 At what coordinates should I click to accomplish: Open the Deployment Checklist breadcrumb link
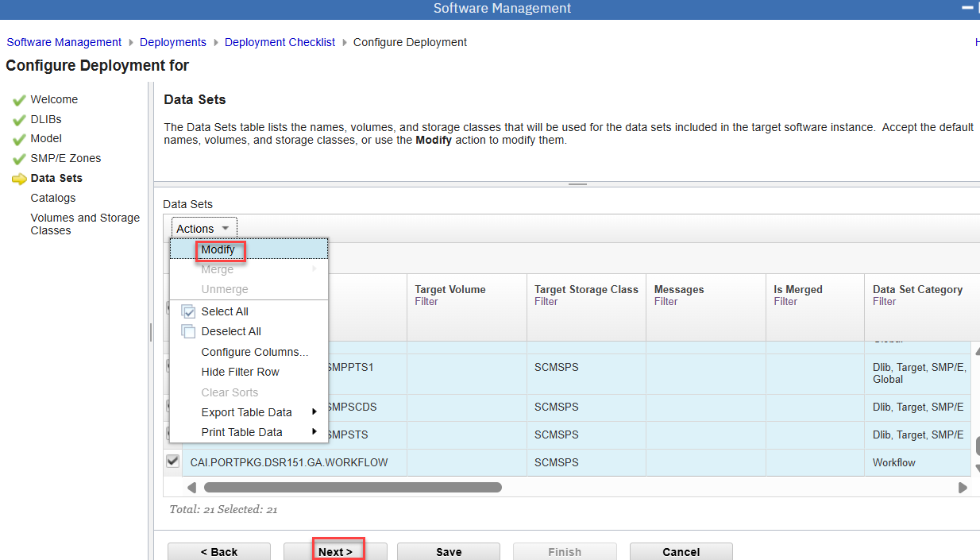click(x=280, y=42)
